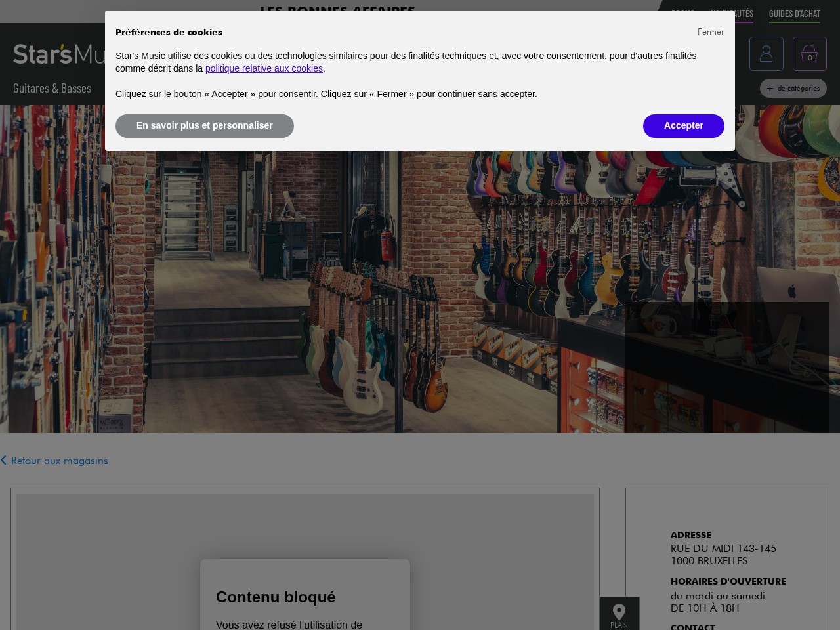This screenshot has width=840, height=630.
Task: Click the back chevron next to Retour aux magasins
Action: tap(4, 460)
